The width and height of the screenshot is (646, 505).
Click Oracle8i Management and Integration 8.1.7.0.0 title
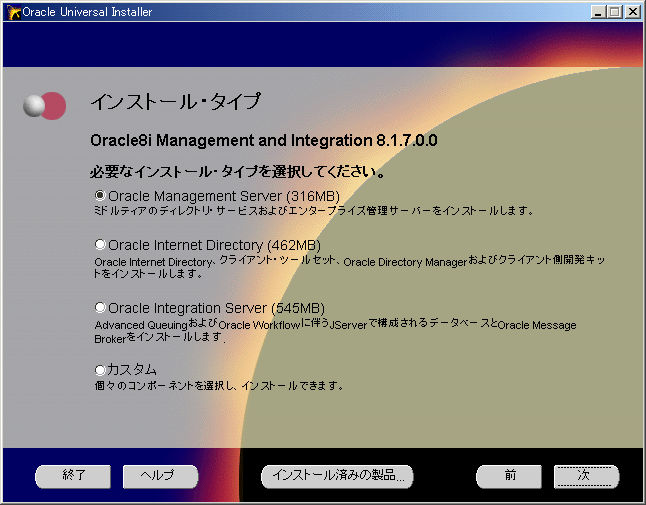coord(264,140)
